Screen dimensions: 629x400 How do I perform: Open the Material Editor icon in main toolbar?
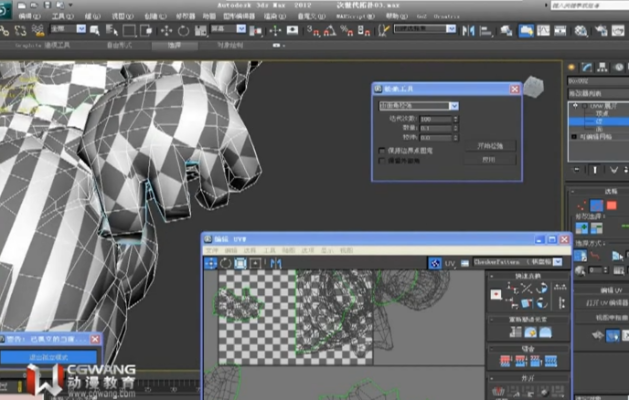point(580,30)
